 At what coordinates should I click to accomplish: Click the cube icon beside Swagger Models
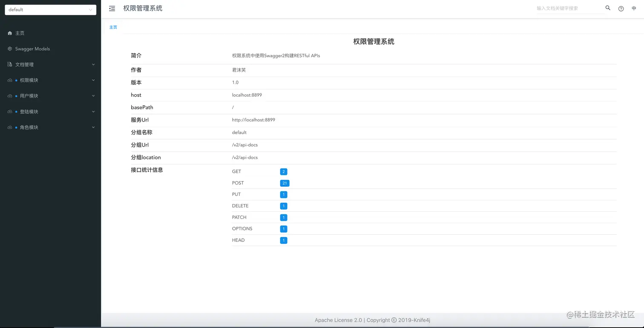tap(10, 49)
